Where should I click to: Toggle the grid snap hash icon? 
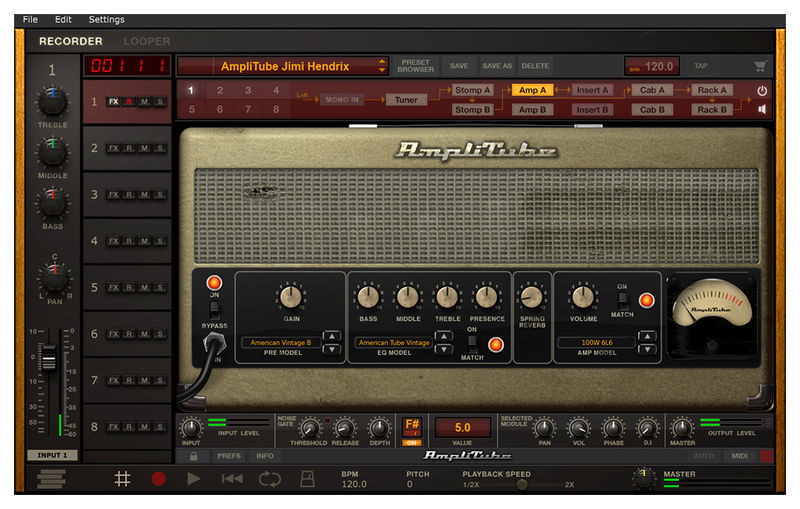pyautogui.click(x=122, y=479)
